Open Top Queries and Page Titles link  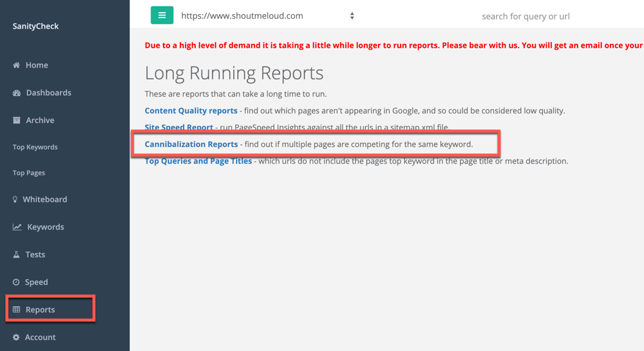point(198,161)
